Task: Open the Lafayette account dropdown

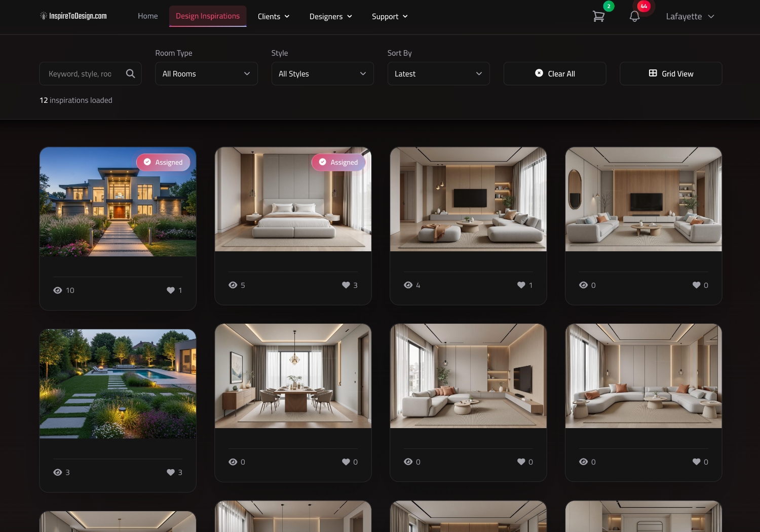Action: [690, 16]
